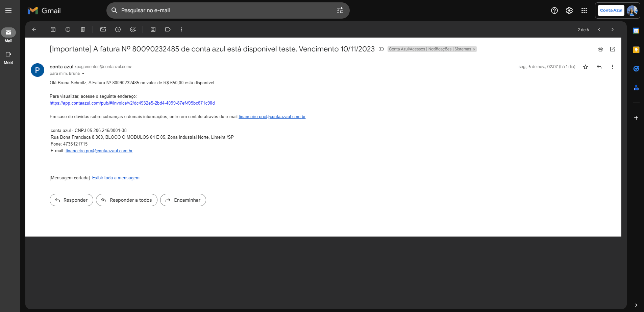Screen dimensions: 644x312
Task: Open Conta Azul account profile
Action: click(617, 10)
